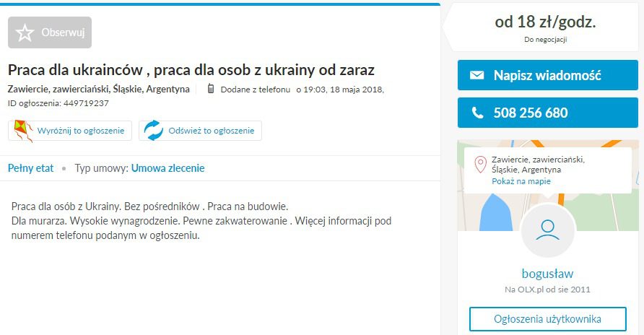Open the bogusław user profile name

pyautogui.click(x=547, y=274)
